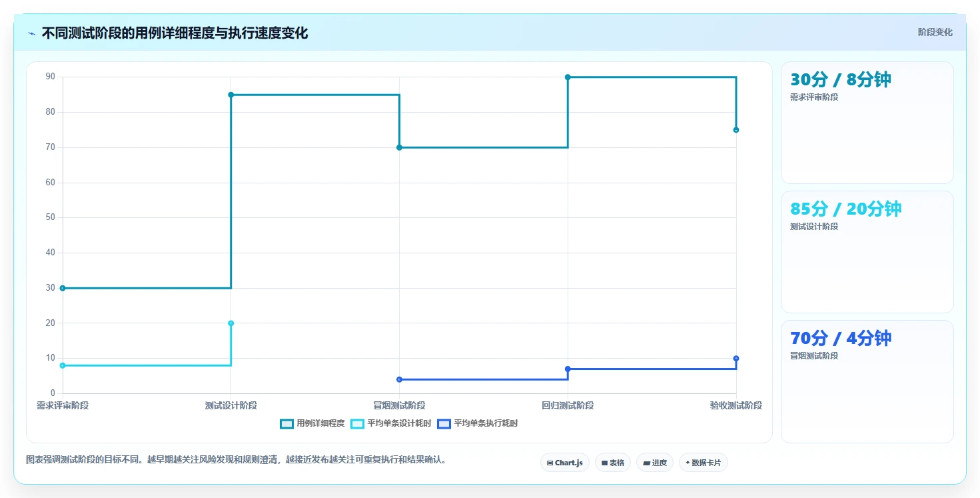Click the star icon in 数据卡片 tag
Screen dimensions: 980x498
coord(688,462)
